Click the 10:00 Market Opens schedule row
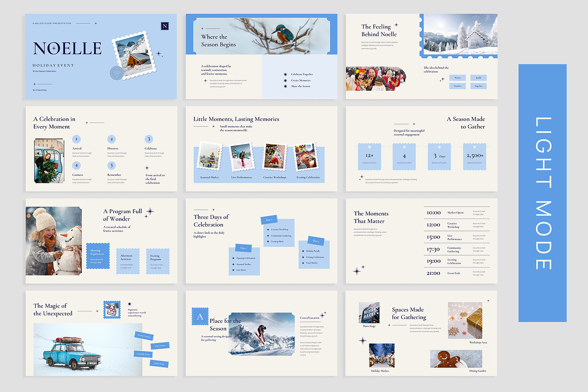588x392 pixels. [x=457, y=213]
